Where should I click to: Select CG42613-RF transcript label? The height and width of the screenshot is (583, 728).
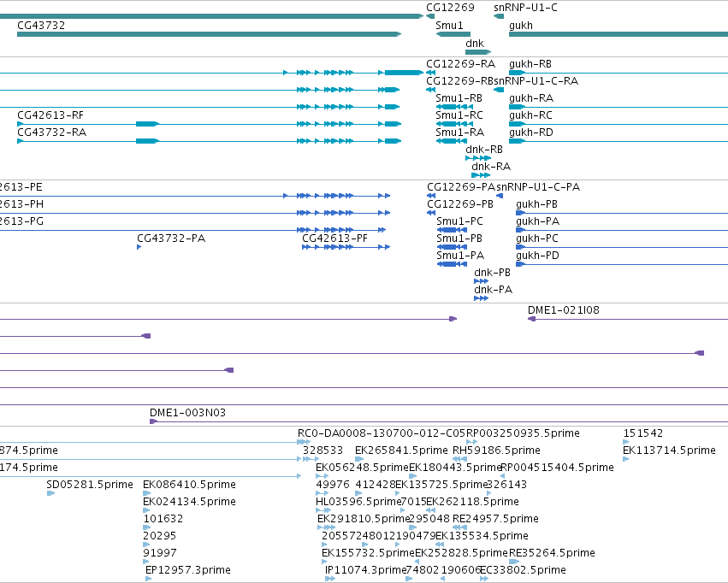[50, 115]
